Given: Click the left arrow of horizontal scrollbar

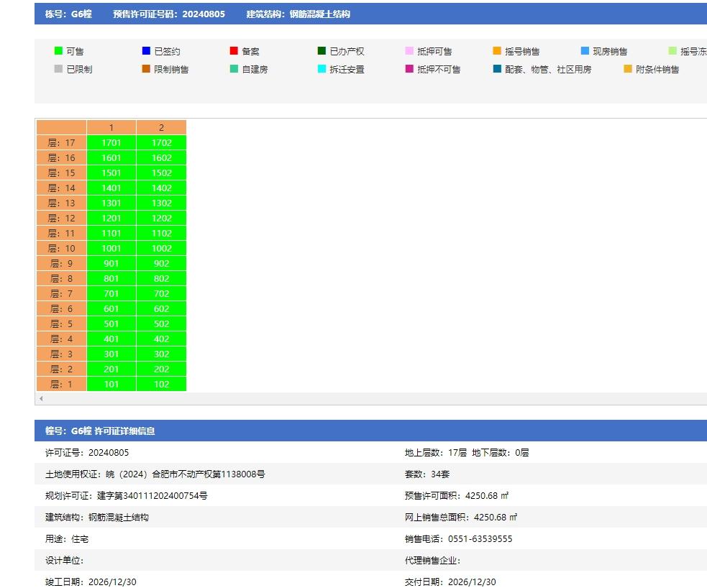Looking at the screenshot, I should click(41, 398).
